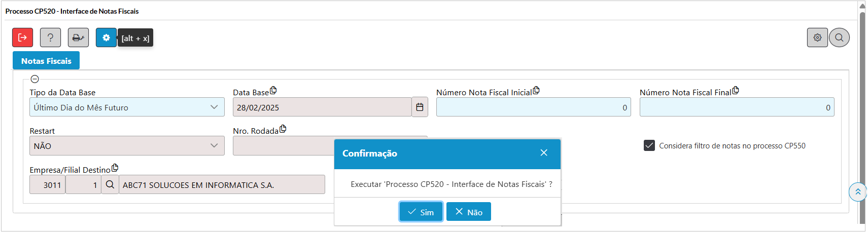Click the red exit process icon
Screen dimensions: 868x232
tap(22, 37)
